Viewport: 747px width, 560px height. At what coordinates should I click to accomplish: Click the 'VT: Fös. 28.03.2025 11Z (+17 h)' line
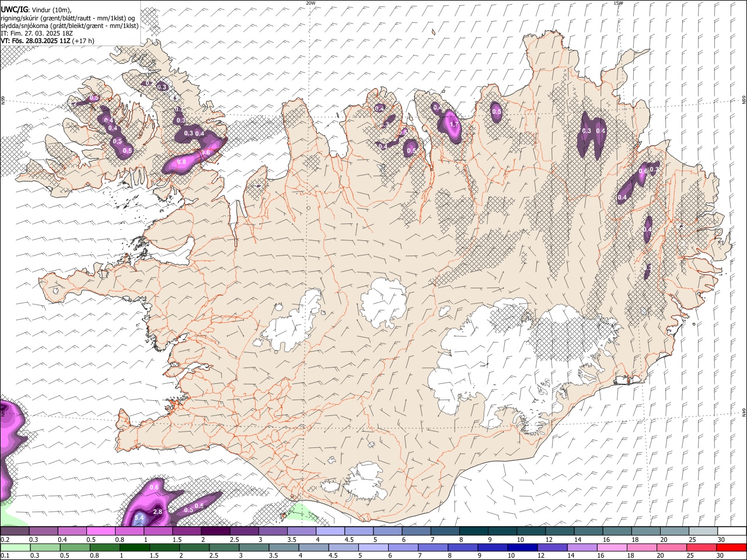pyautogui.click(x=47, y=41)
